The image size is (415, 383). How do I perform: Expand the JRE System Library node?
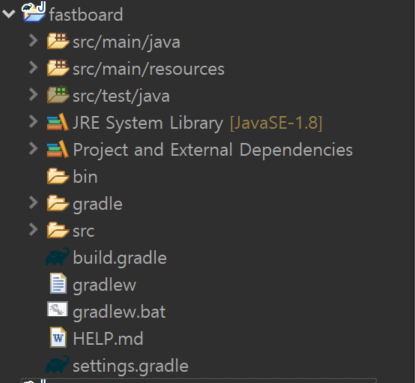coord(33,122)
